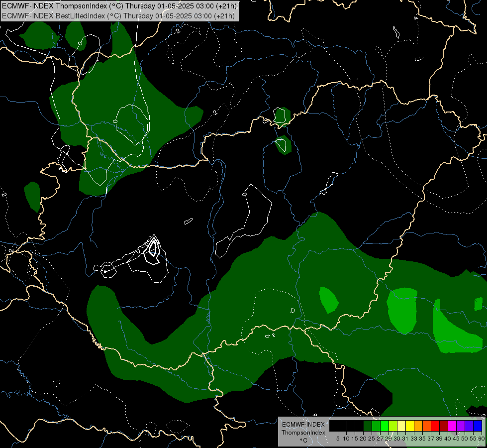Click the BestLiftedIndex title line at top

pyautogui.click(x=118, y=16)
